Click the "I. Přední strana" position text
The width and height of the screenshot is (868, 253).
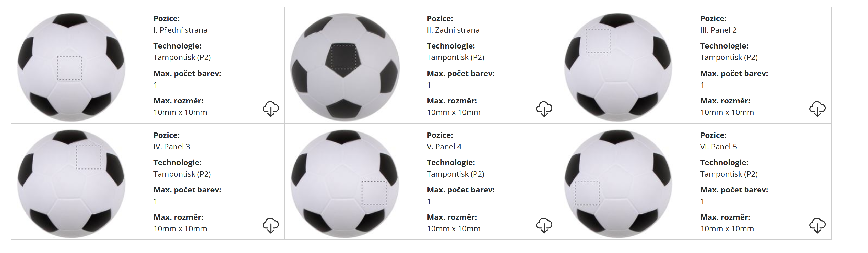[x=180, y=30]
